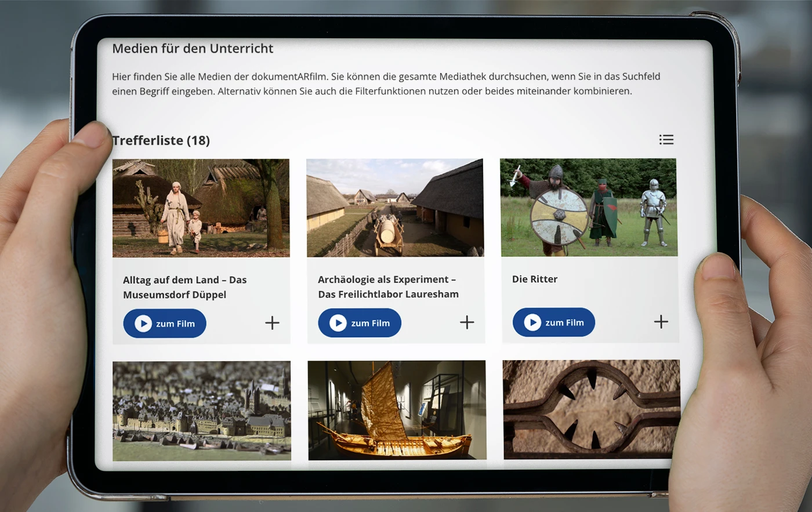Click the 'Medien für den Unterricht' heading
This screenshot has width=812, height=512.
click(193, 49)
